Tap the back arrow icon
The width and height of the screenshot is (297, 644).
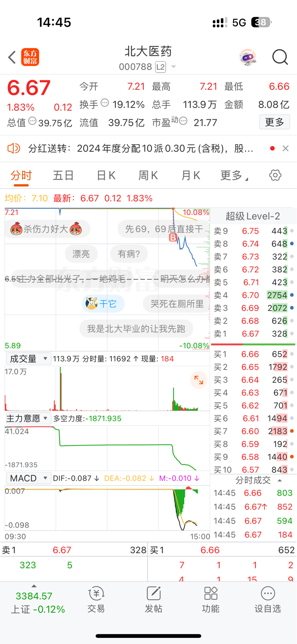click(12, 57)
